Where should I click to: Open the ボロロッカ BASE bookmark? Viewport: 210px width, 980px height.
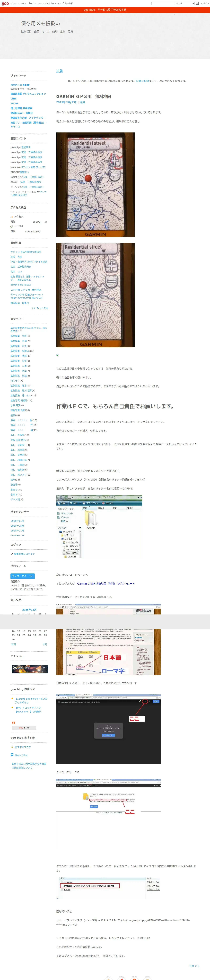(20, 85)
